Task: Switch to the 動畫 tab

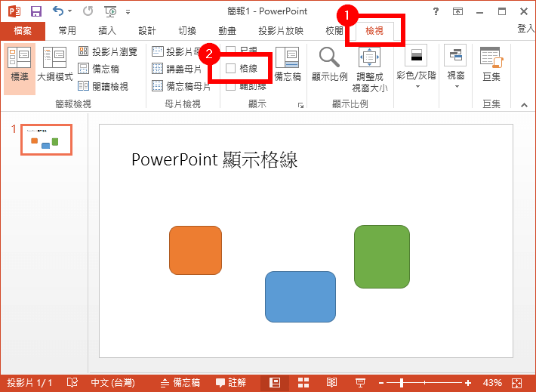Action: [227, 31]
